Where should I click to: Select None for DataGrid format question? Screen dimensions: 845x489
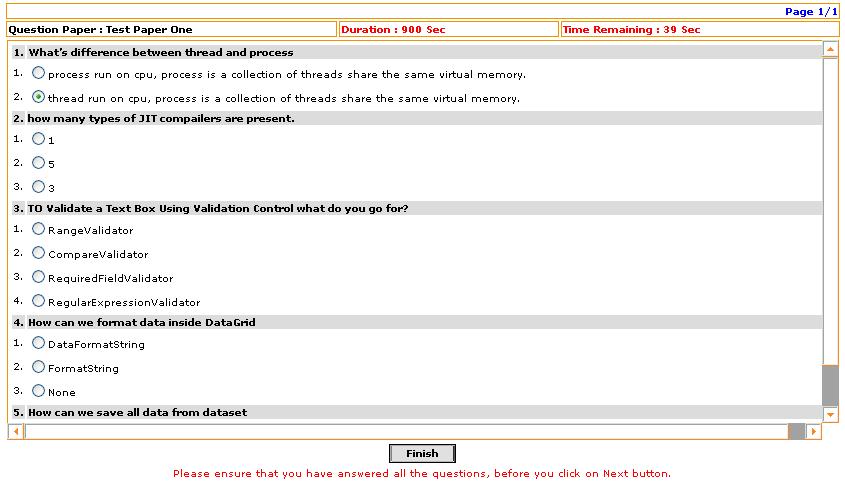coord(38,390)
